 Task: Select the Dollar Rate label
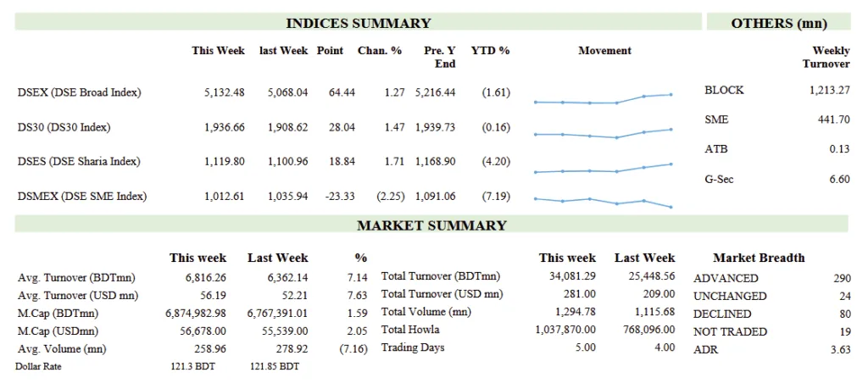pyautogui.click(x=38, y=366)
